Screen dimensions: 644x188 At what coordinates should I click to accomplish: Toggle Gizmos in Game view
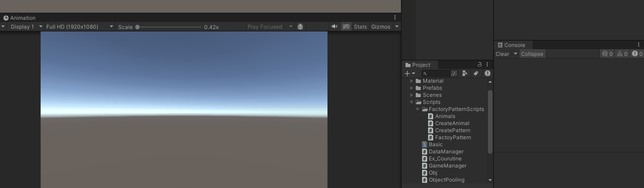tap(381, 27)
